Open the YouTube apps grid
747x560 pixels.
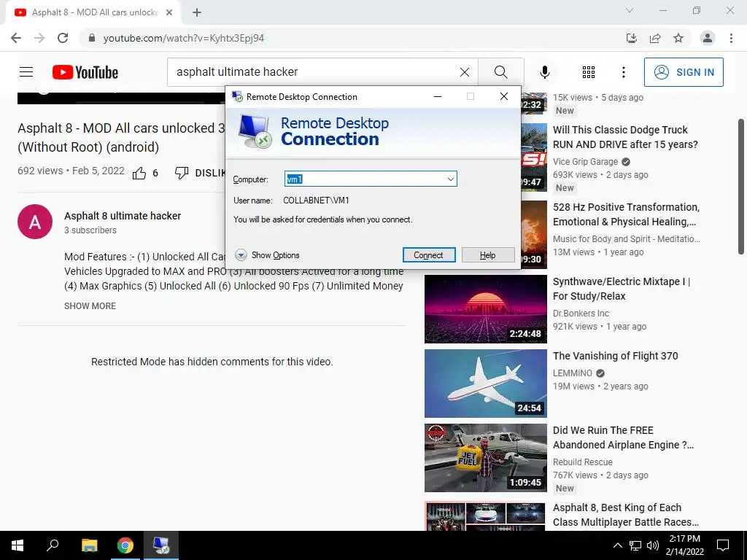pos(589,72)
